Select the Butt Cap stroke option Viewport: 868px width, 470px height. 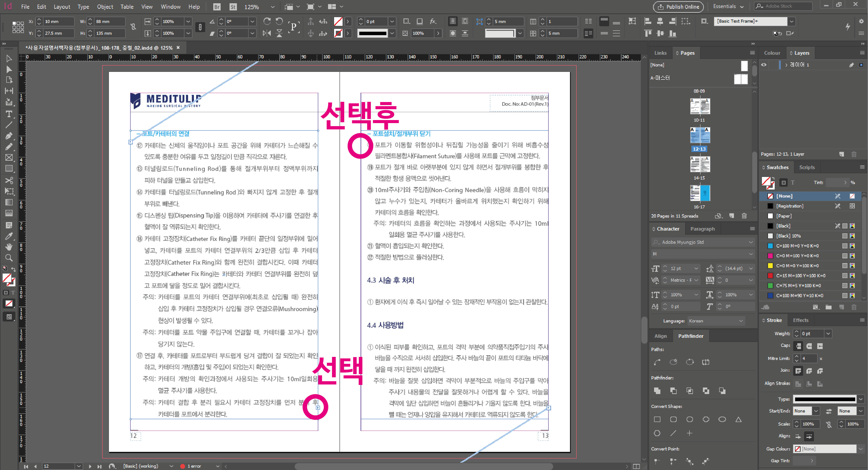click(x=798, y=346)
